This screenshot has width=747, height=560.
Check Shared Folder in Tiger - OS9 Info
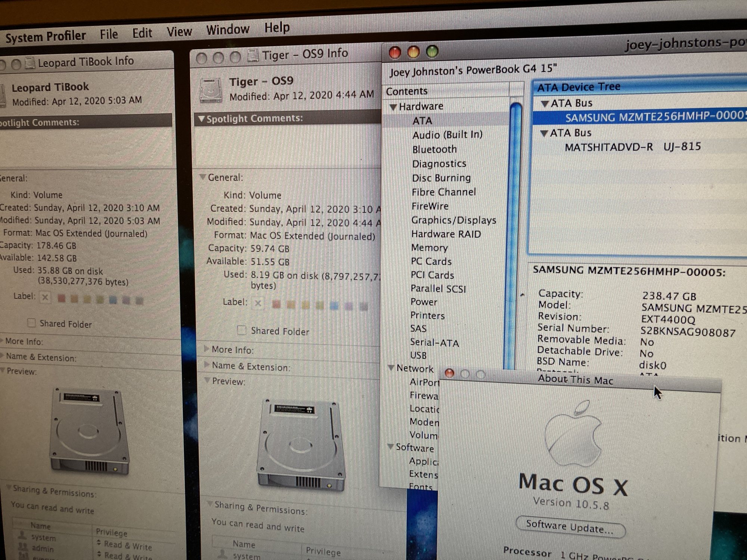242,330
